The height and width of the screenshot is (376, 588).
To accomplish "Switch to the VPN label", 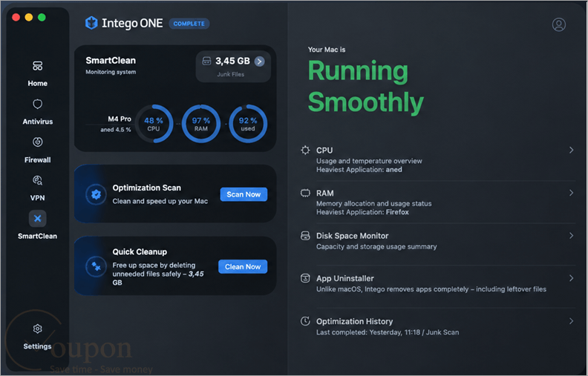I will click(38, 198).
